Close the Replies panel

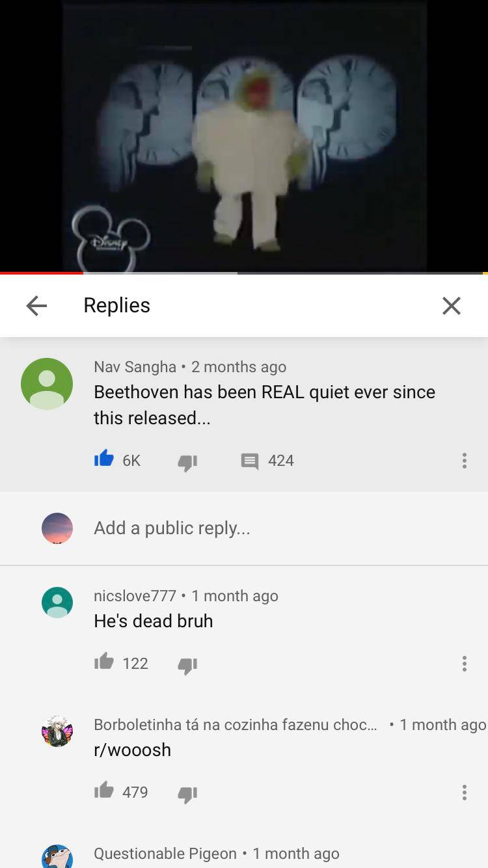pyautogui.click(x=452, y=305)
